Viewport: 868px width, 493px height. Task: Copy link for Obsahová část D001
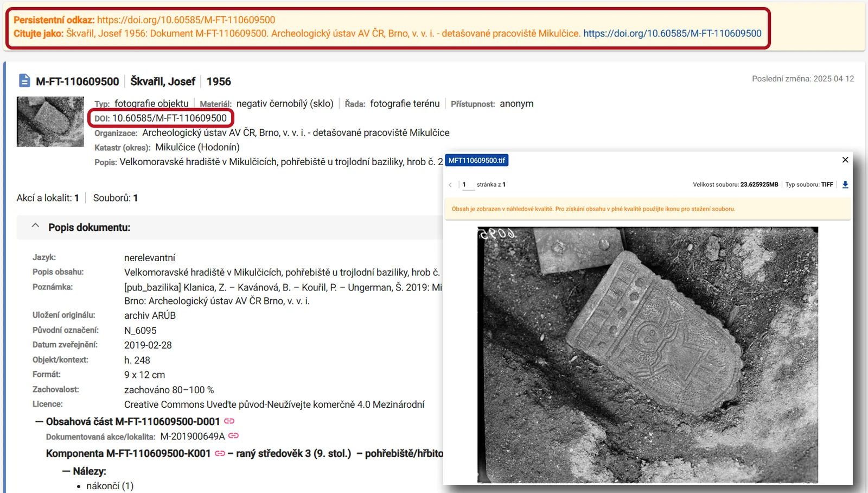click(229, 421)
